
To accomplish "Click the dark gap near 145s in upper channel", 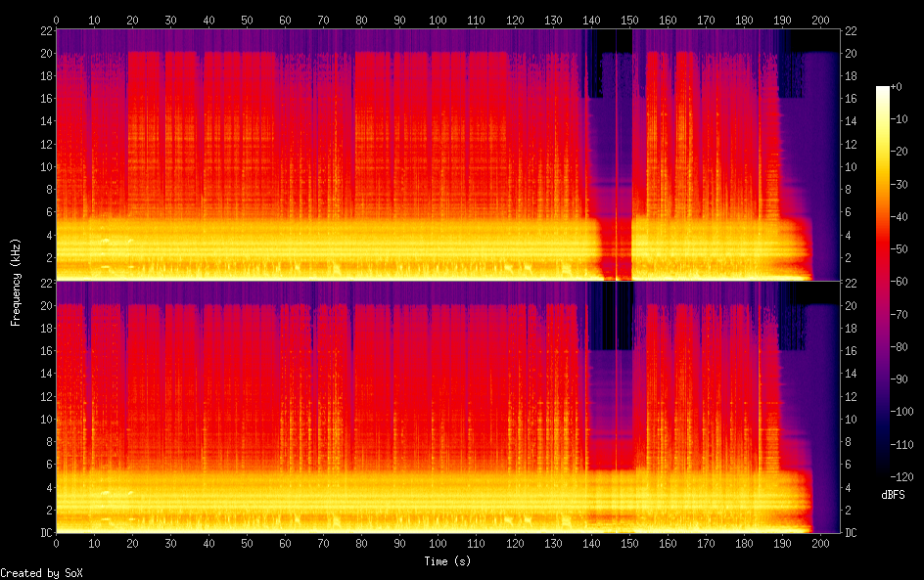I will coord(614,147).
